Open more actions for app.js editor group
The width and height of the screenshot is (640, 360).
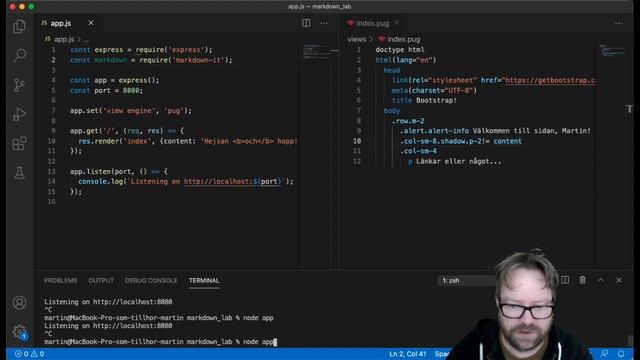tap(324, 23)
